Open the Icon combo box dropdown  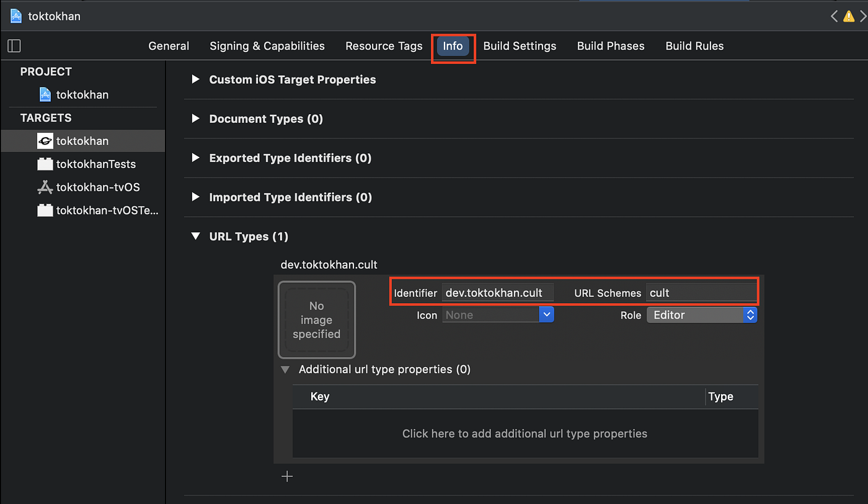click(x=546, y=315)
